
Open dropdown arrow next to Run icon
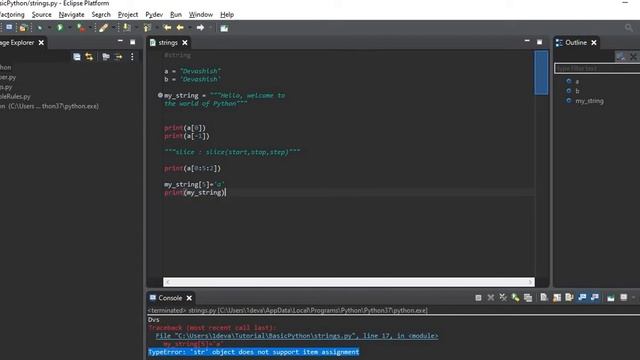click(69, 28)
